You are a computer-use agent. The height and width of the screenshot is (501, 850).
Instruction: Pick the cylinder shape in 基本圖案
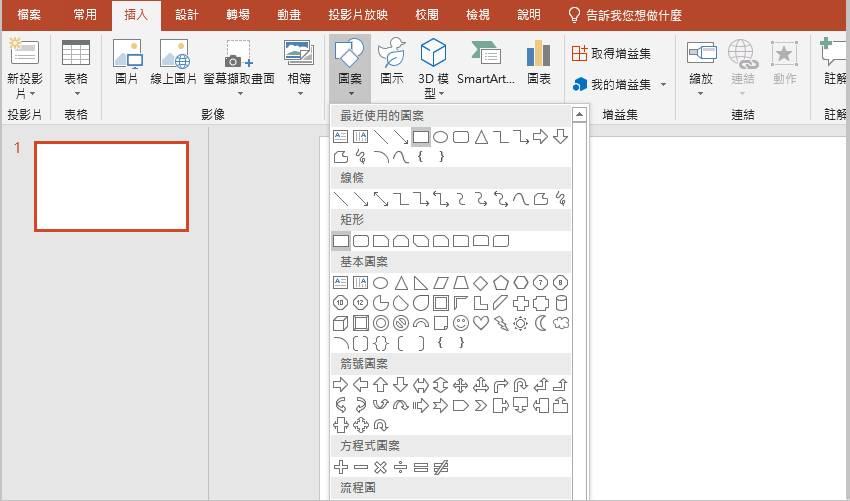click(x=560, y=303)
